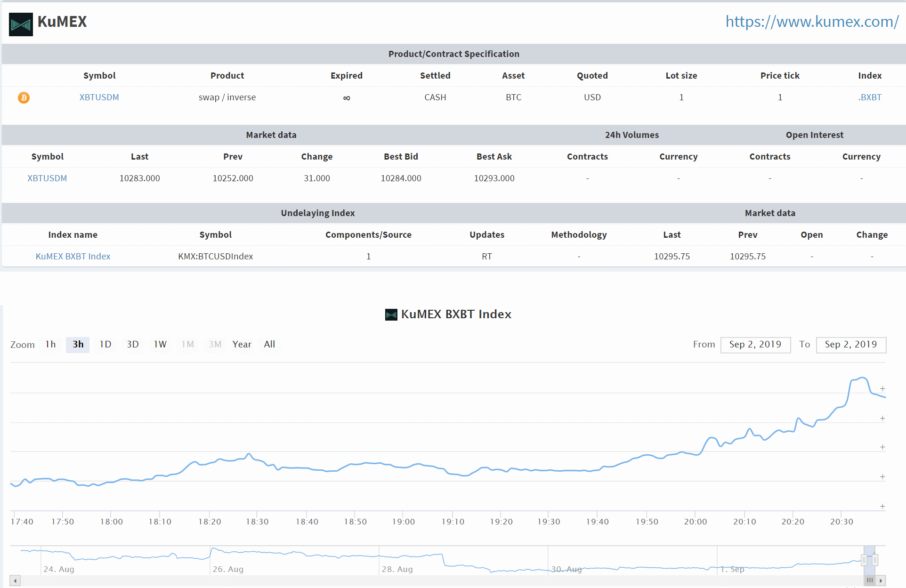Click the infinity Expired value
This screenshot has width=906, height=588.
(x=347, y=98)
